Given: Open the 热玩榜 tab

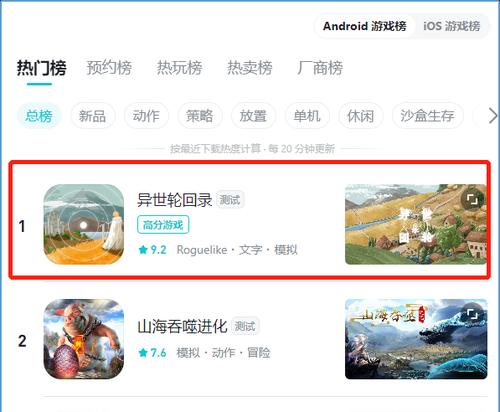Looking at the screenshot, I should (x=180, y=68).
